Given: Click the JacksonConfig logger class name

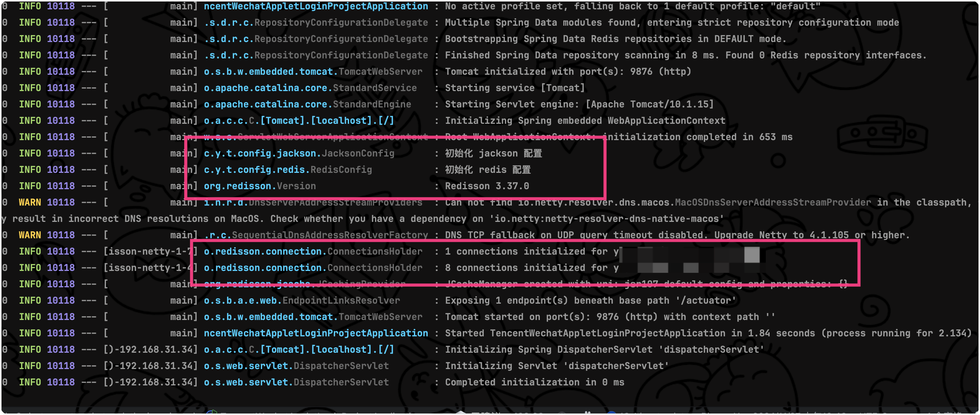Looking at the screenshot, I should (x=358, y=153).
